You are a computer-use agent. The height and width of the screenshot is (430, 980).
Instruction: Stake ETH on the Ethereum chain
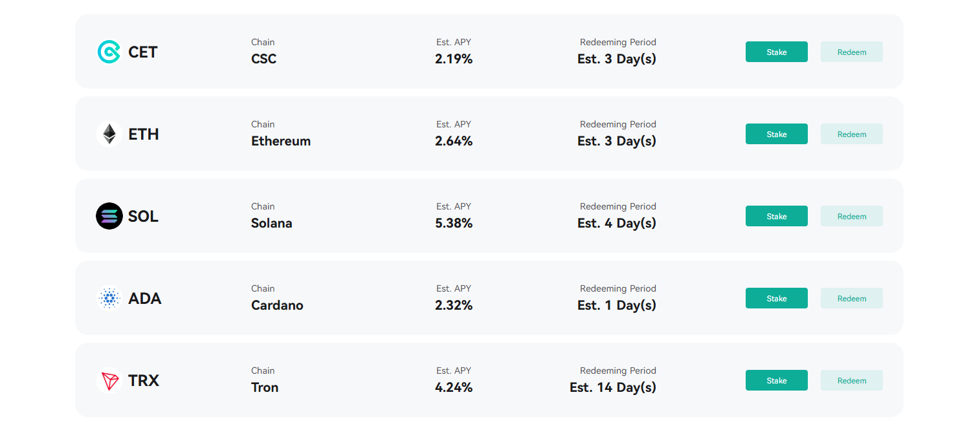pyautogui.click(x=776, y=134)
